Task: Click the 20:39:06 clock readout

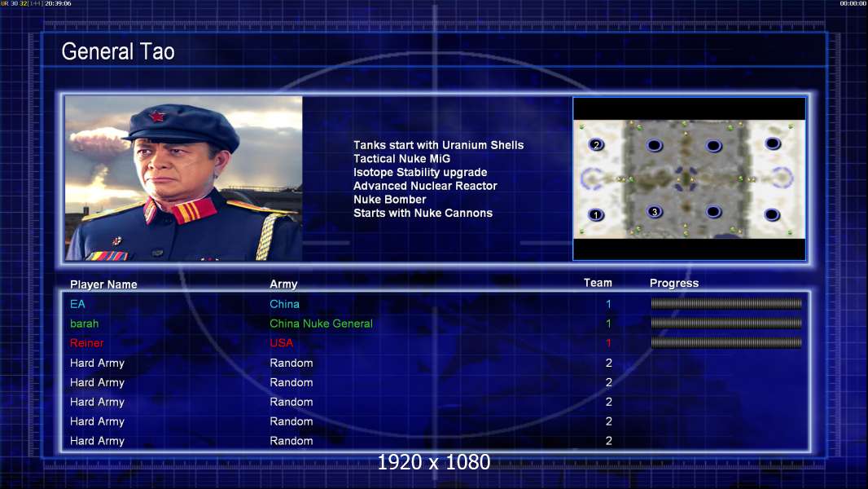Action: coord(58,3)
